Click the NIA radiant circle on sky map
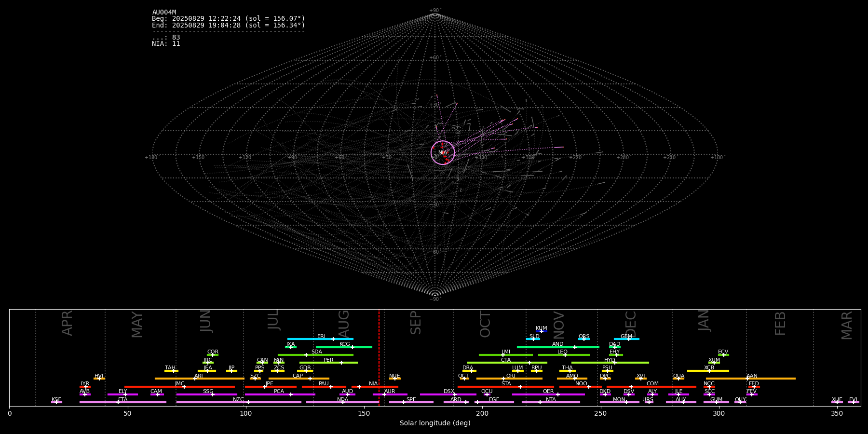Image resolution: width=868 pixels, height=434 pixels. click(x=443, y=152)
